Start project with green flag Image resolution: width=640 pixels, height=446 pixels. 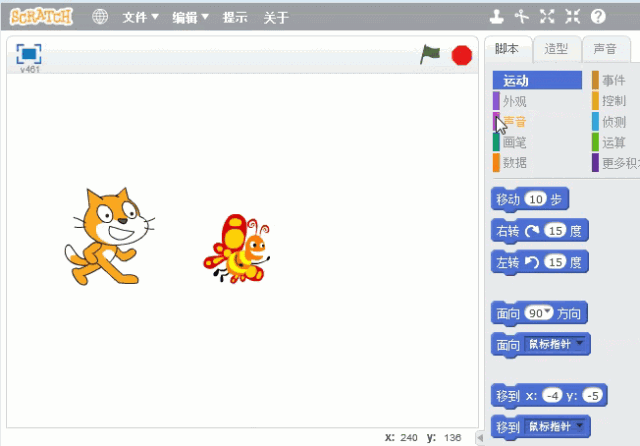[x=430, y=54]
